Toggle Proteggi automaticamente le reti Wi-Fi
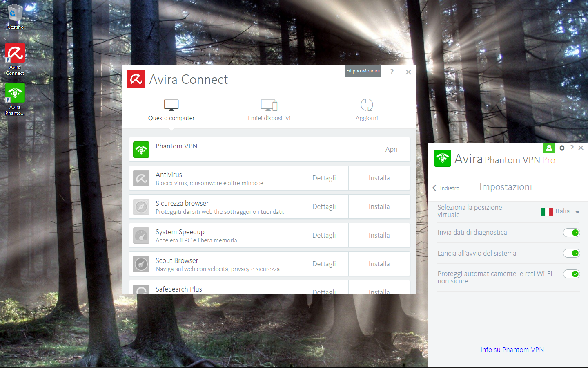Image resolution: width=588 pixels, height=368 pixels. coord(571,274)
